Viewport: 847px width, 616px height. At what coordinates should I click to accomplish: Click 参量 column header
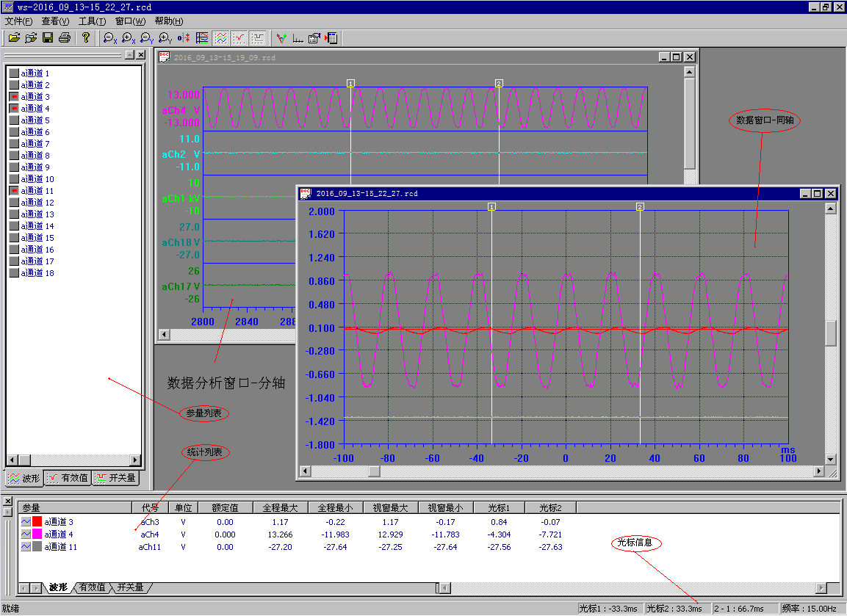75,507
